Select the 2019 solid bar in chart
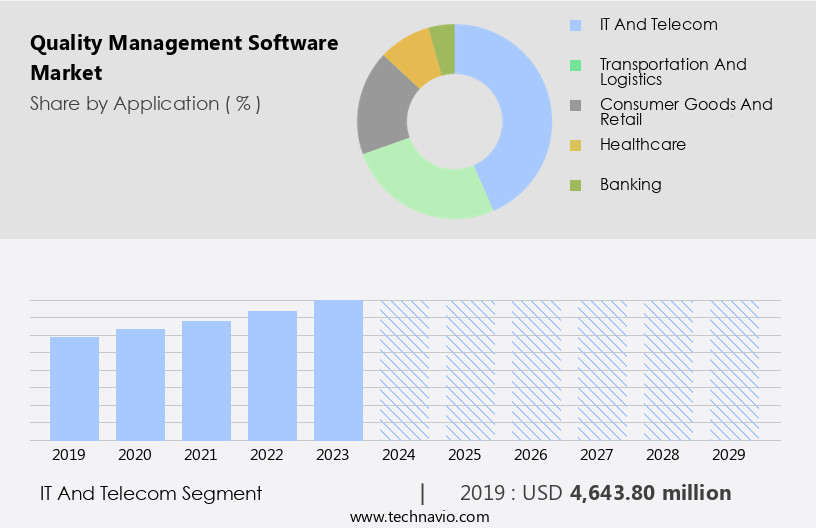Viewport: 816px width, 528px height. coord(75,388)
